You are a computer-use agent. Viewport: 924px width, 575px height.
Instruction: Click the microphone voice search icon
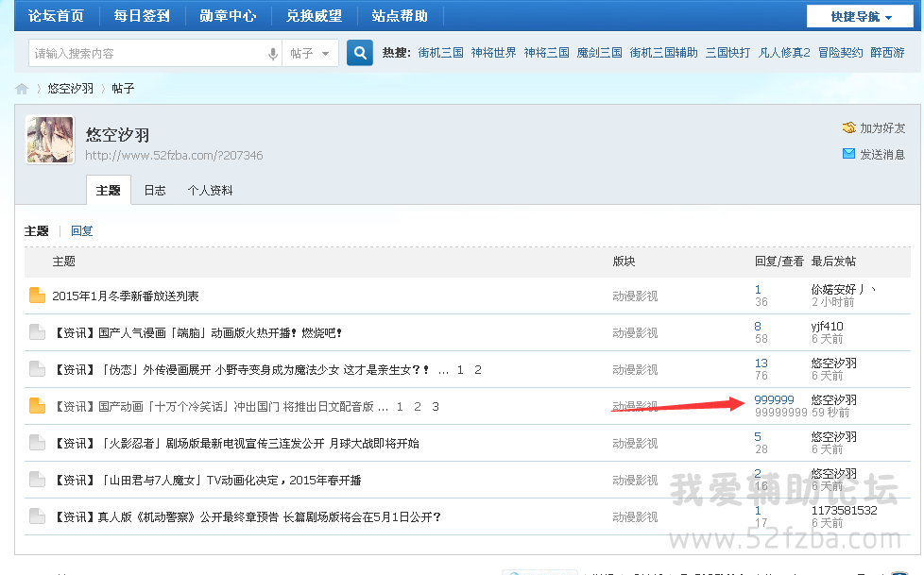pyautogui.click(x=273, y=54)
